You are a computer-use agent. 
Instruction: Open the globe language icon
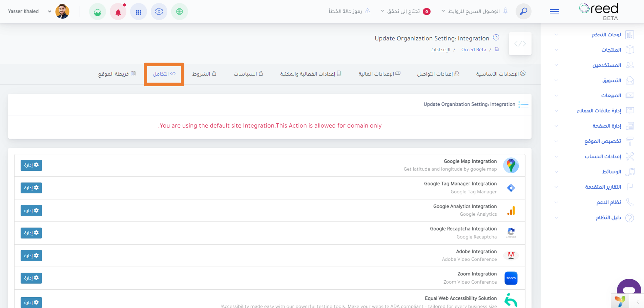pos(179,12)
